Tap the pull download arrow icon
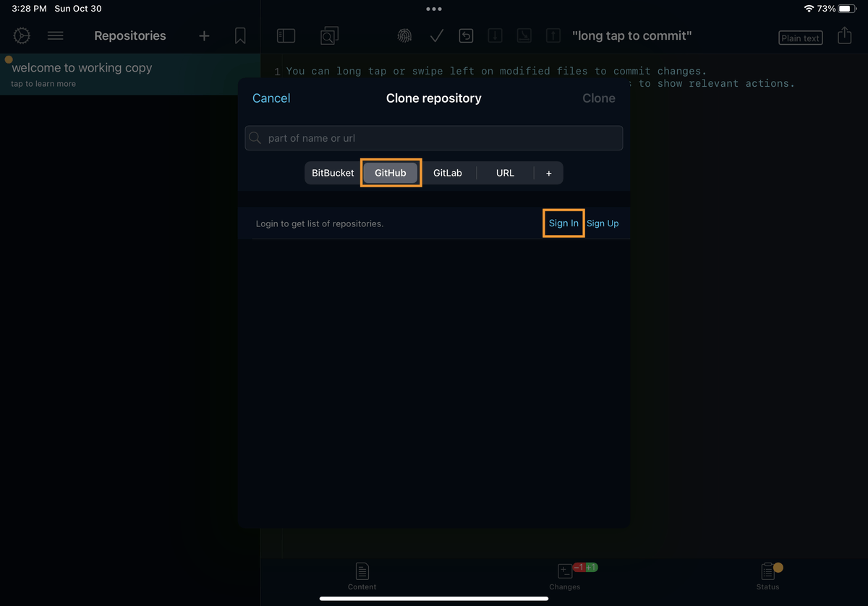This screenshot has height=606, width=868. [495, 35]
